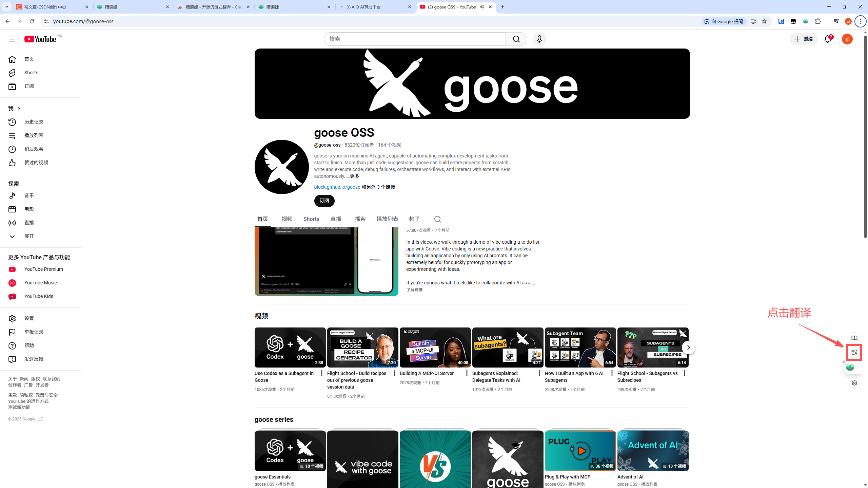Open the block.github.io/goose link
Screen dimensions: 868x488
click(337, 187)
